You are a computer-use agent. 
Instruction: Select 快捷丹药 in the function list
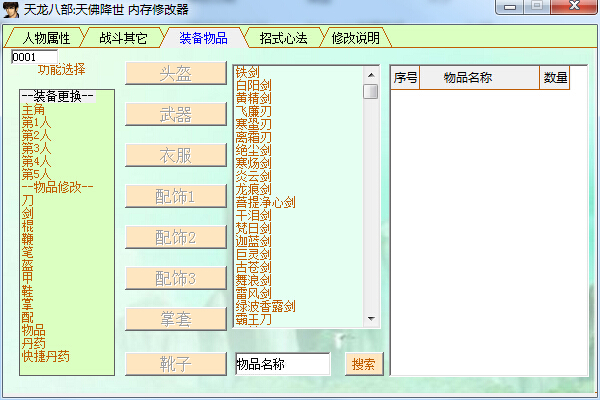pos(46,357)
